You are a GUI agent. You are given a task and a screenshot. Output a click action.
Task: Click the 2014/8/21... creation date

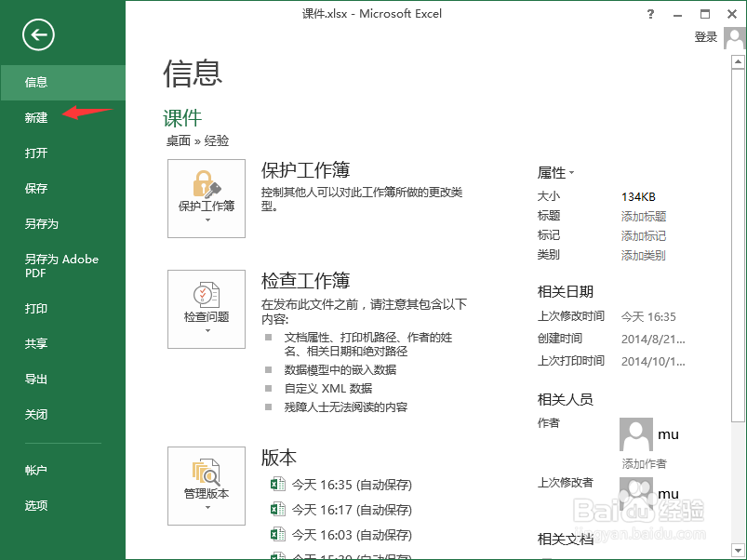[653, 339]
